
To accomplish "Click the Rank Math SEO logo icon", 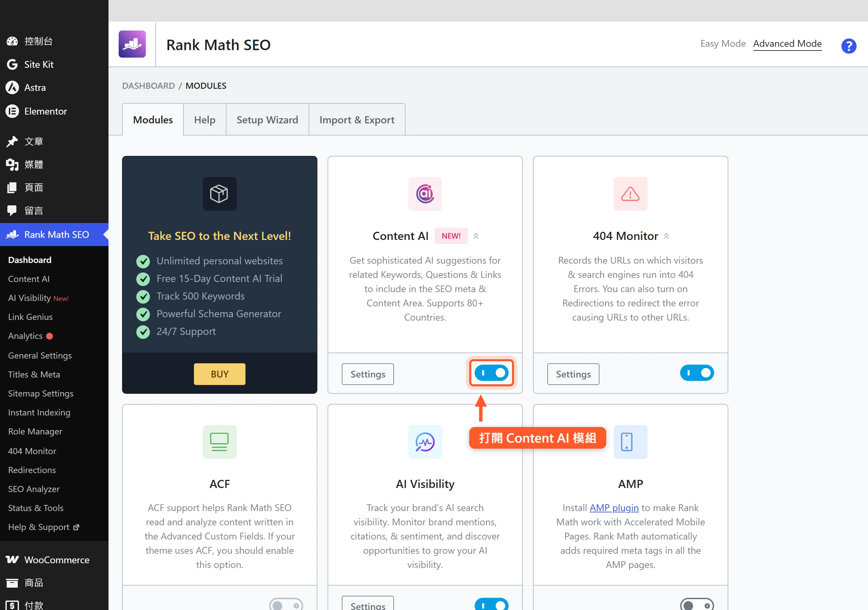I will [x=132, y=44].
